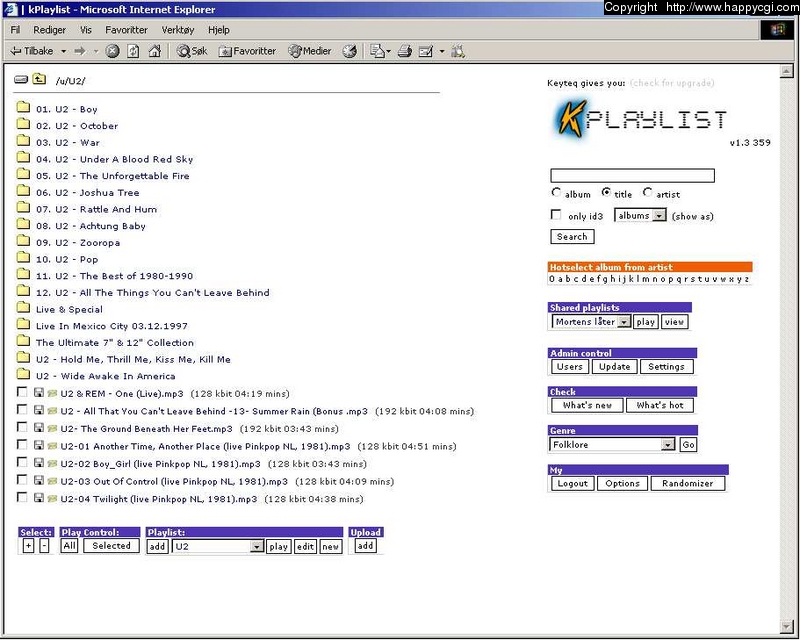Tick checkbox for U2 & REM - One (Live).mp3

tap(22, 392)
